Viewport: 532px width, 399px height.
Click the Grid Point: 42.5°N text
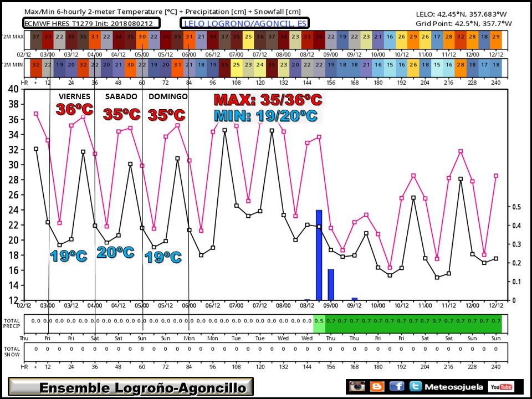click(x=463, y=23)
